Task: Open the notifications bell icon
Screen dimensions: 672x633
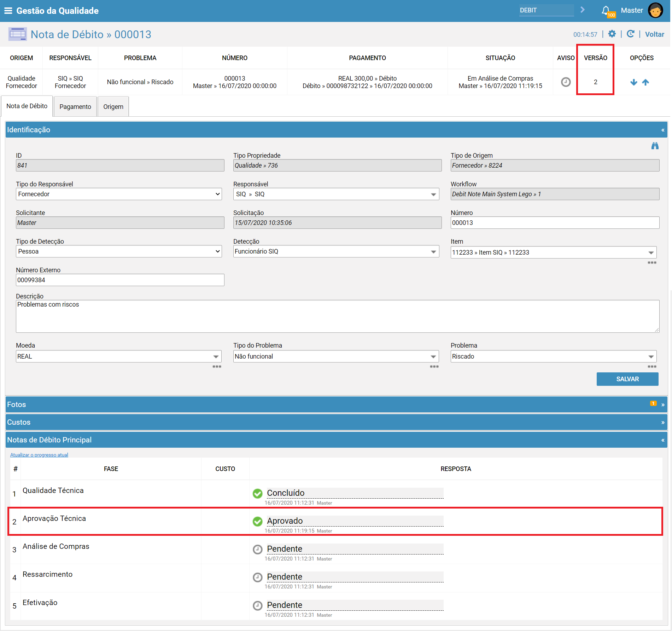Action: [x=606, y=10]
